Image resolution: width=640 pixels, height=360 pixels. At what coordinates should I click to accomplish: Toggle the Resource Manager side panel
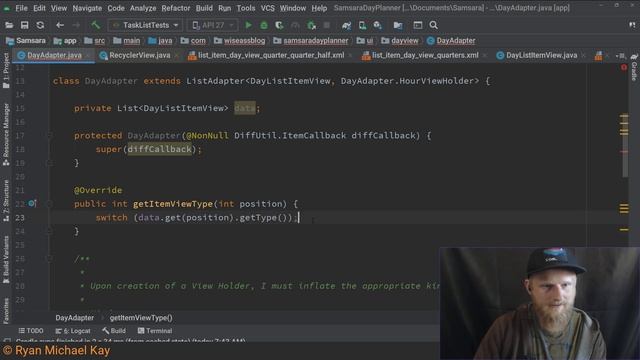[6, 134]
